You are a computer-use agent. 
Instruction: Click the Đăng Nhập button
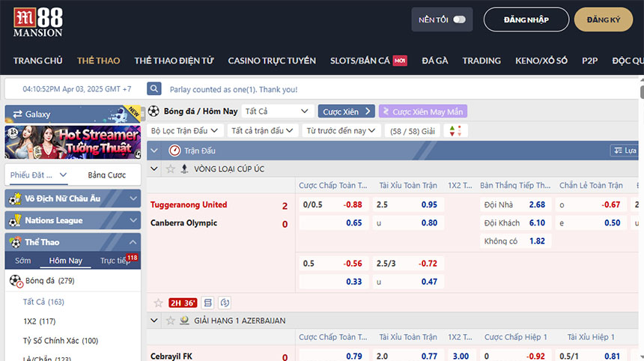click(x=526, y=19)
